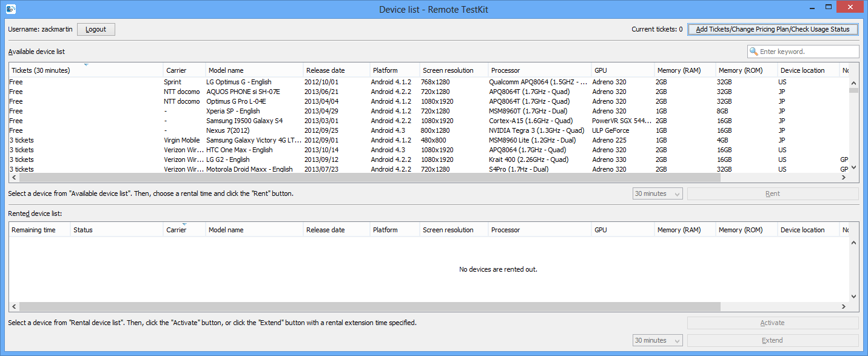
Task: Click the scroll down arrow of rented device list
Action: (x=853, y=297)
